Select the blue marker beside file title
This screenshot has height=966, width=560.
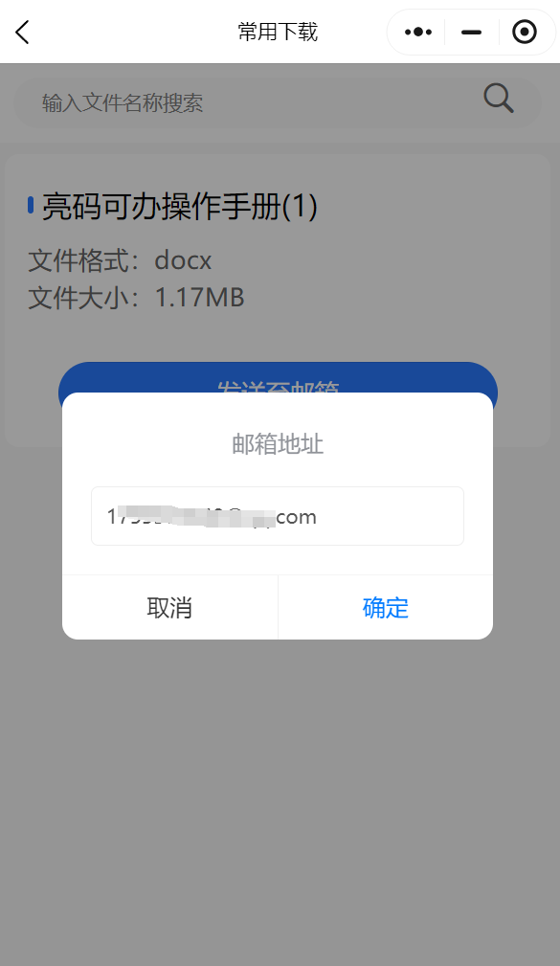pyautogui.click(x=31, y=205)
